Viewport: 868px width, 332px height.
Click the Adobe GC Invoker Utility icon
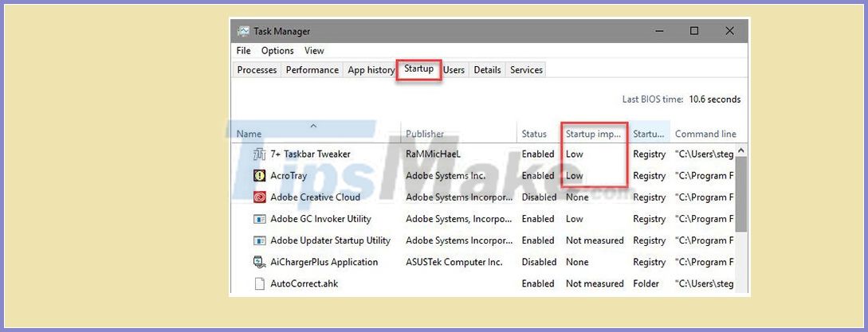260,219
